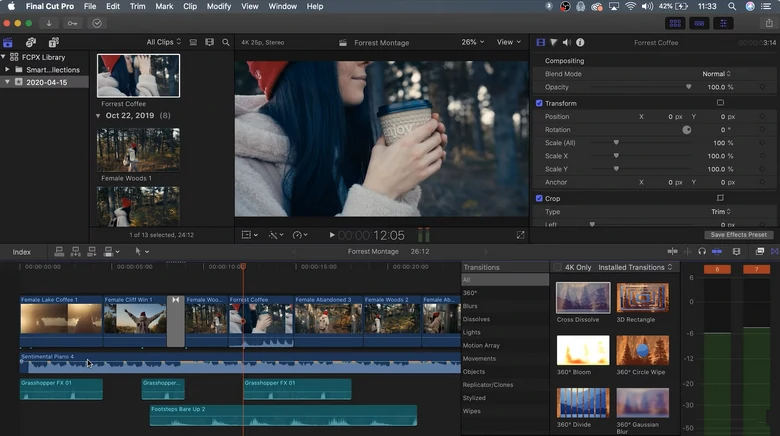Screen dimensions: 780x436
Task: Open the Clip menu
Action: coord(190,6)
